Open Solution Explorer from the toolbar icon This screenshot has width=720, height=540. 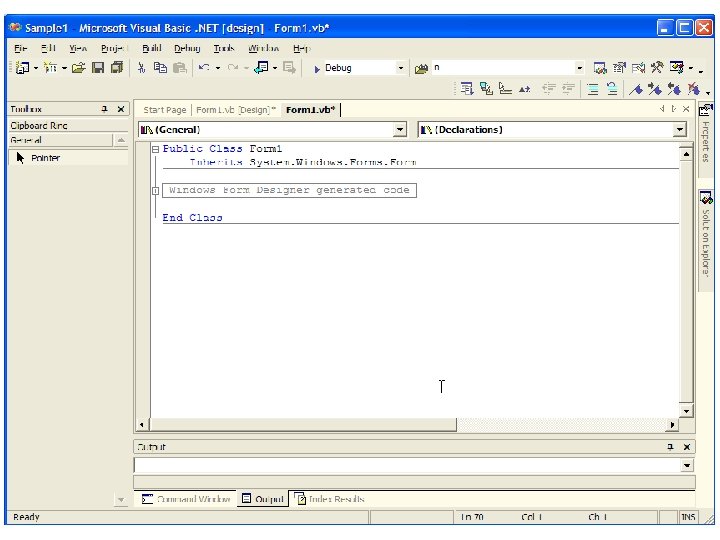(x=600, y=68)
